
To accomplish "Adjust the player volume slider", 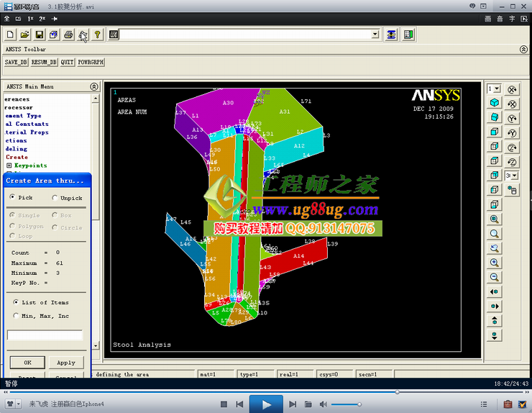I will click(x=346, y=404).
